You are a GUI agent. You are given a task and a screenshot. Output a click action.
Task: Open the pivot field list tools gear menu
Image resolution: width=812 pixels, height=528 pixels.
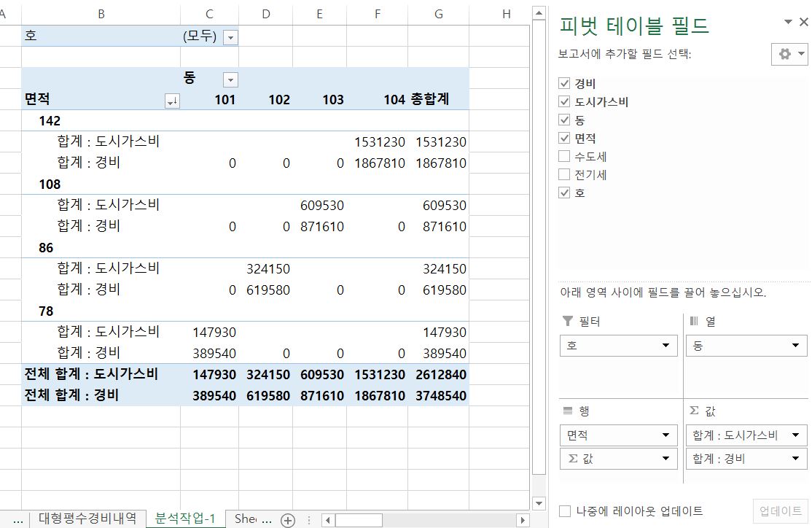pyautogui.click(x=789, y=54)
